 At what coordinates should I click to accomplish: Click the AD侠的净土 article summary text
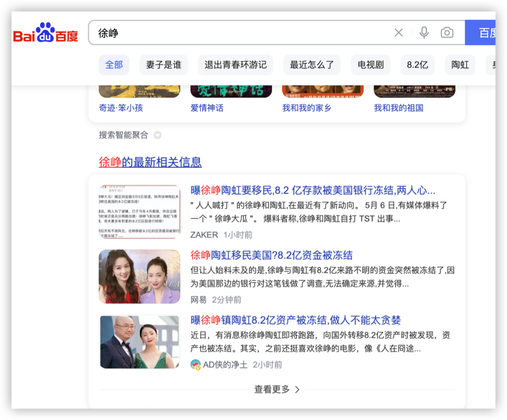[x=320, y=342]
